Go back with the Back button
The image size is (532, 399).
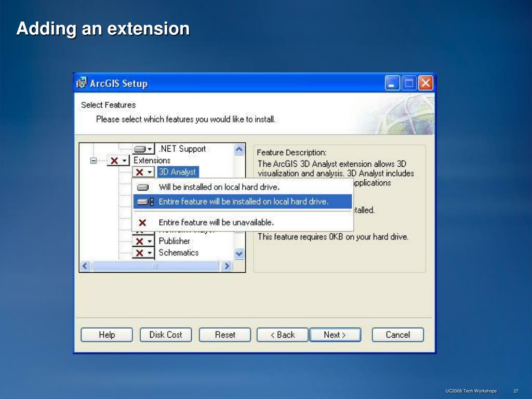pyautogui.click(x=283, y=335)
